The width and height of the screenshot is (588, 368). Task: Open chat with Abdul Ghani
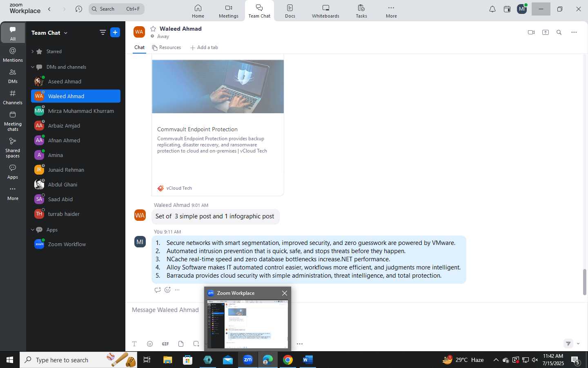click(76, 184)
